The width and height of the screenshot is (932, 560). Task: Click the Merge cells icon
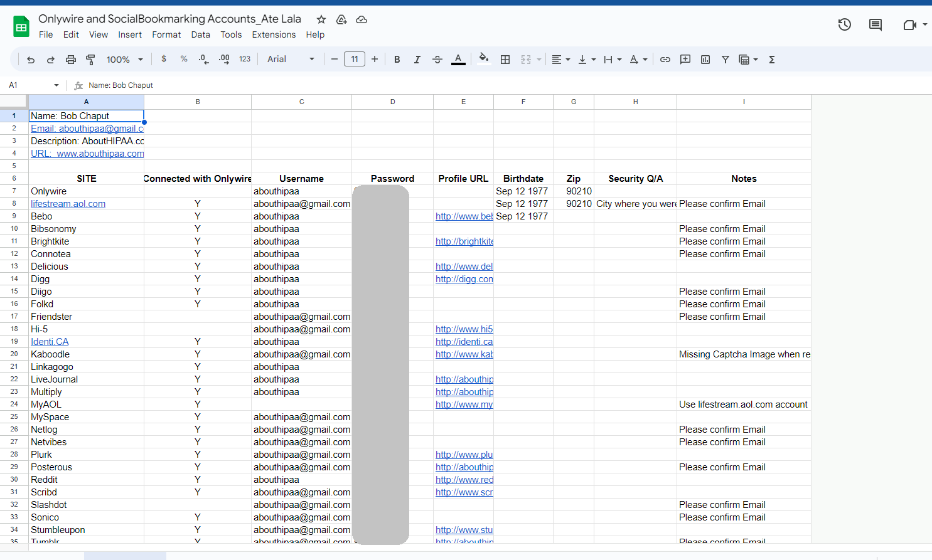pos(526,60)
